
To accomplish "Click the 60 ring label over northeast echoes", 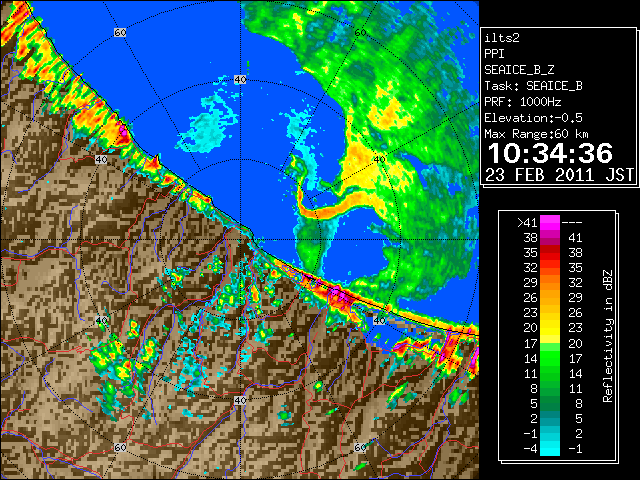I will 360,32.
